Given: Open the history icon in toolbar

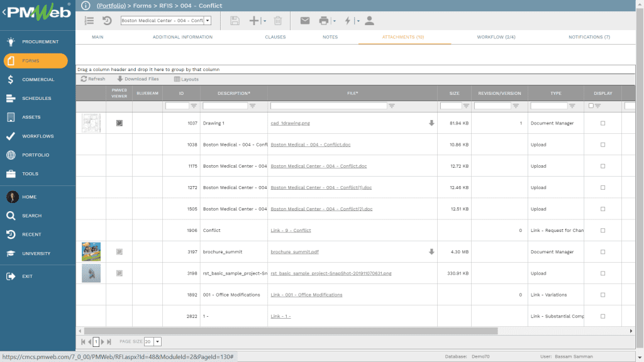Looking at the screenshot, I should 107,21.
